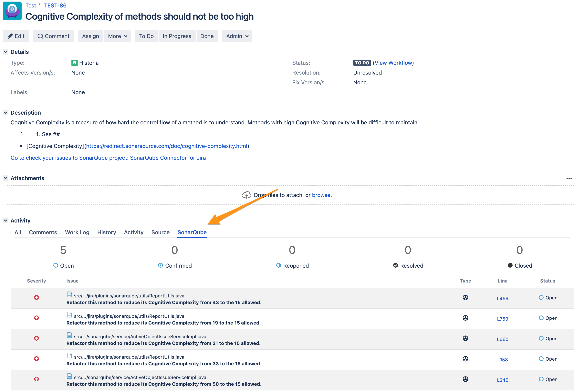Click the severity icon for the L759 issue
This screenshot has height=392, width=584.
[x=36, y=318]
